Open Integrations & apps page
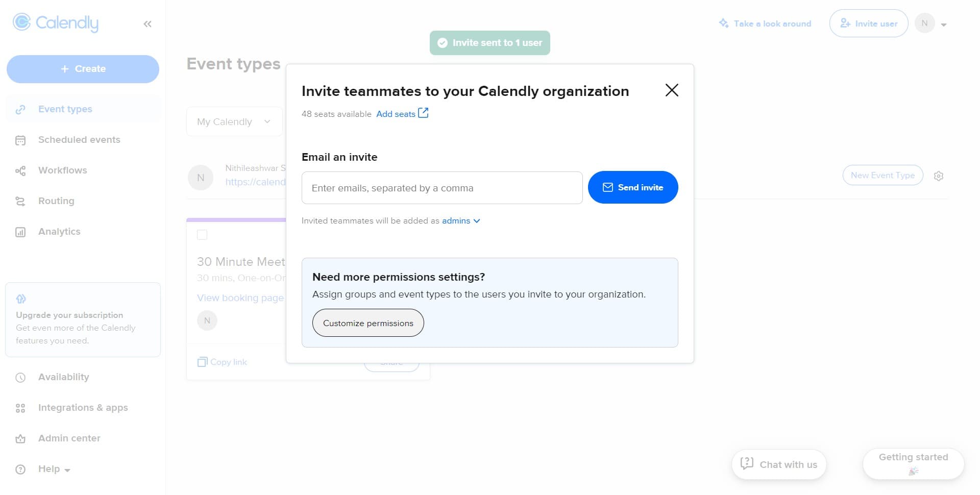The width and height of the screenshot is (980, 495). (83, 408)
